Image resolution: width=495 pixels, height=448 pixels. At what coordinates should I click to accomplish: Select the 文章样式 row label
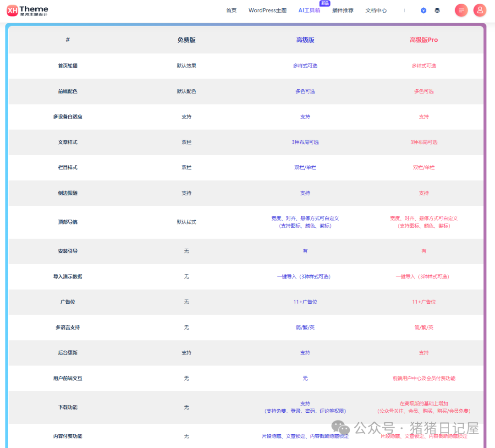coord(67,142)
